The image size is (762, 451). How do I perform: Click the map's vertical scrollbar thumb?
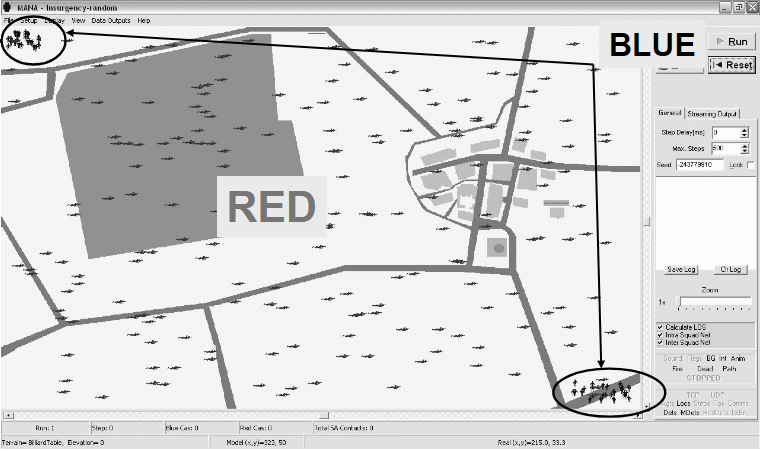point(647,221)
